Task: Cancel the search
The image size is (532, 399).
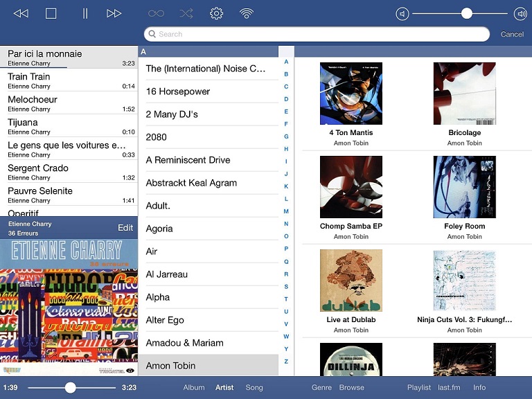Action: [513, 34]
